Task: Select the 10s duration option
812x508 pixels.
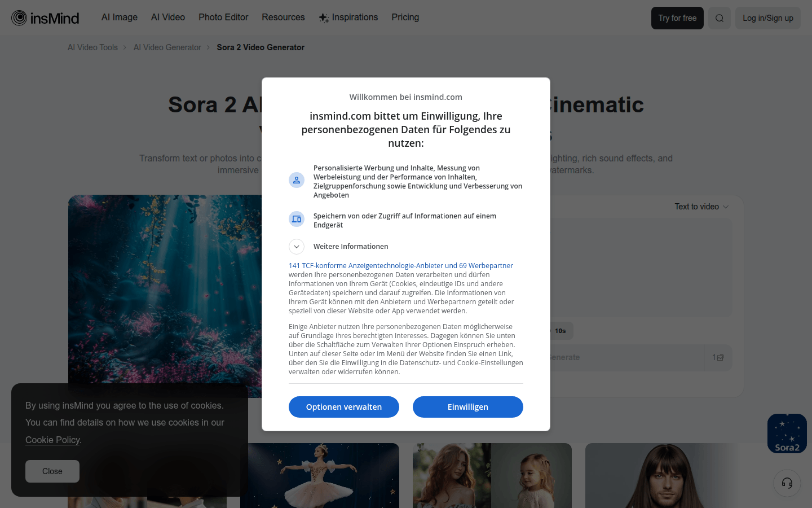Action: coord(560,331)
